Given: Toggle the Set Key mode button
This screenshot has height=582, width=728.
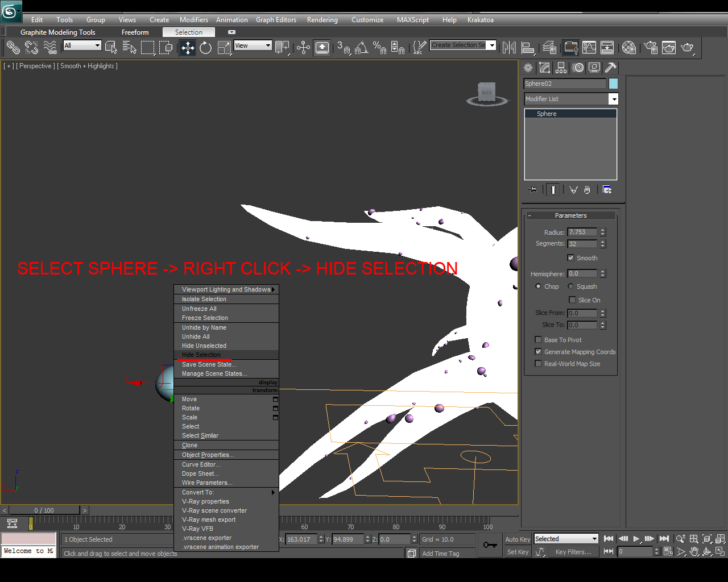Looking at the screenshot, I should (x=518, y=552).
